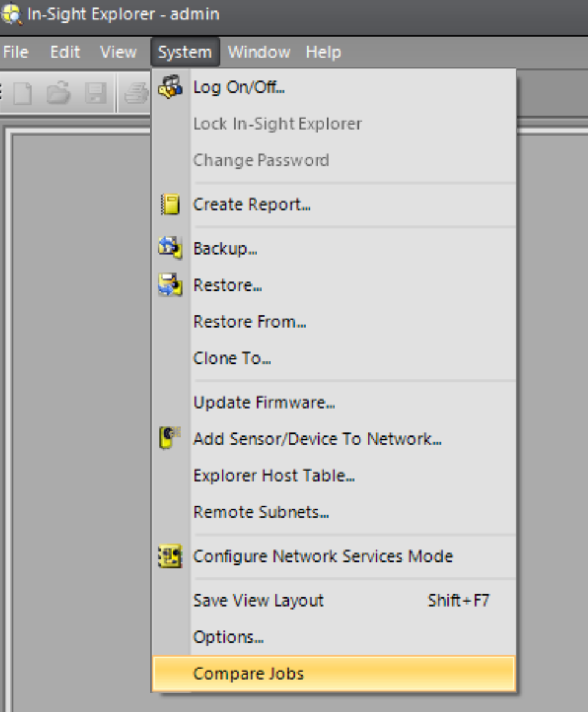Viewport: 588px width, 712px height.
Task: Open the View menu
Action: click(x=118, y=52)
